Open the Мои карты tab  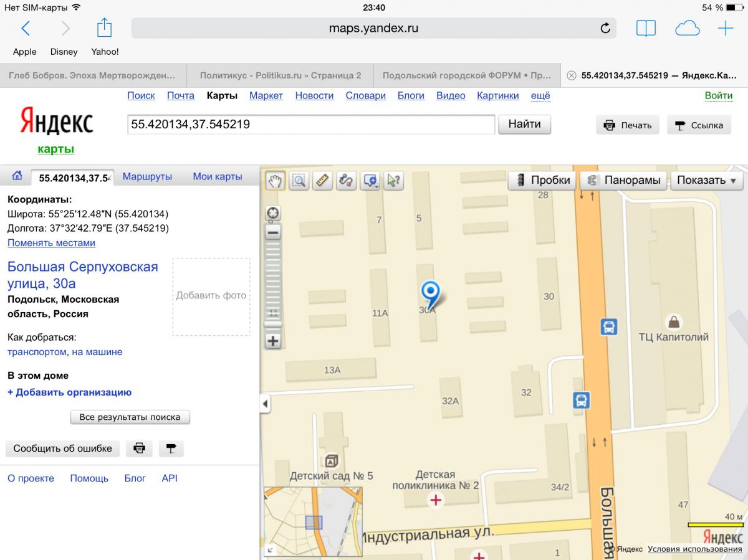[218, 176]
